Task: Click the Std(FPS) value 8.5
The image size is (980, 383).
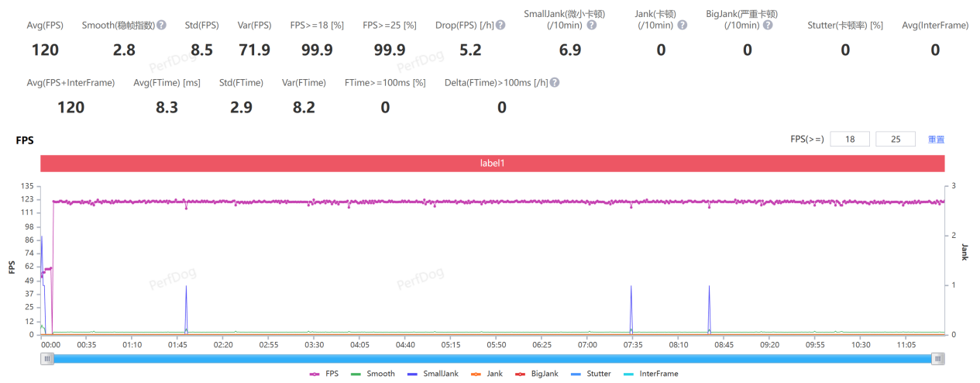Action: [x=201, y=50]
